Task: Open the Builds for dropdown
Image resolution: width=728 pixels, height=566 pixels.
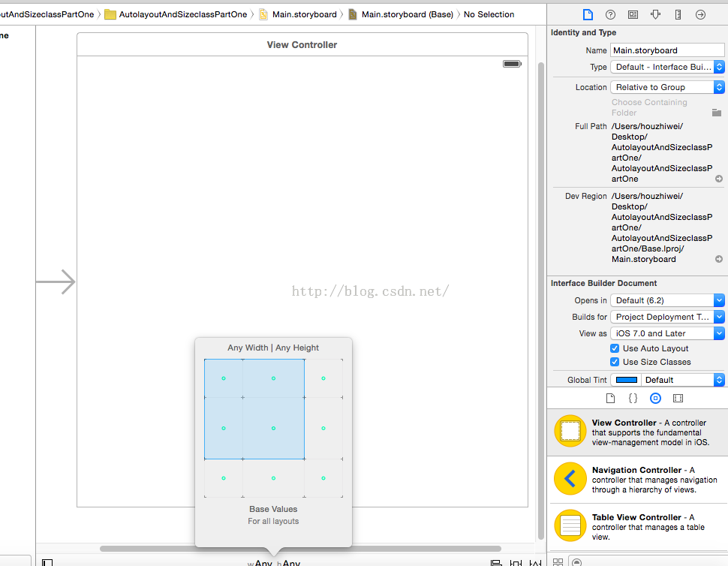Action: (667, 317)
